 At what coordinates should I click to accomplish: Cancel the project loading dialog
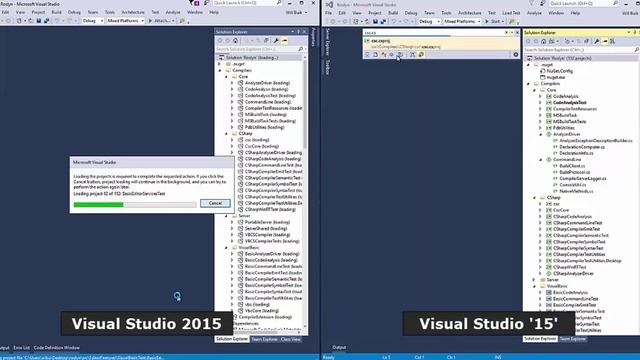(x=215, y=203)
